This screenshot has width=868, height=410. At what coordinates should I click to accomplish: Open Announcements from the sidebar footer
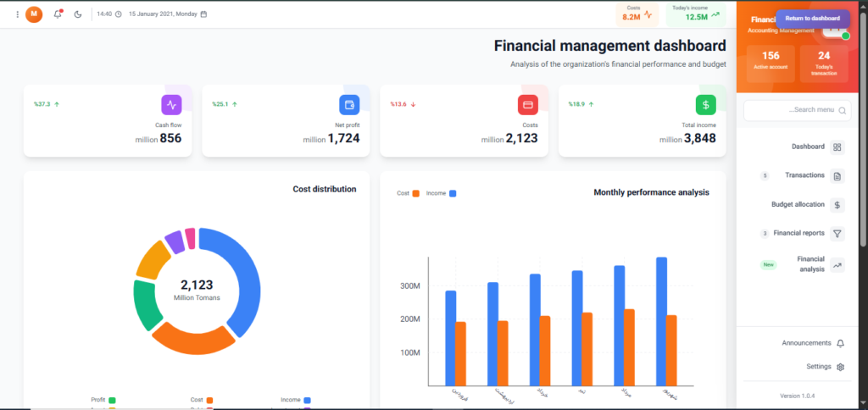click(x=813, y=343)
